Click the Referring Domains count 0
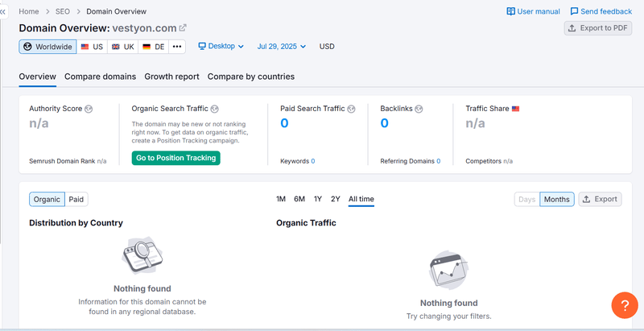Image resolution: width=644 pixels, height=331 pixels. click(438, 161)
